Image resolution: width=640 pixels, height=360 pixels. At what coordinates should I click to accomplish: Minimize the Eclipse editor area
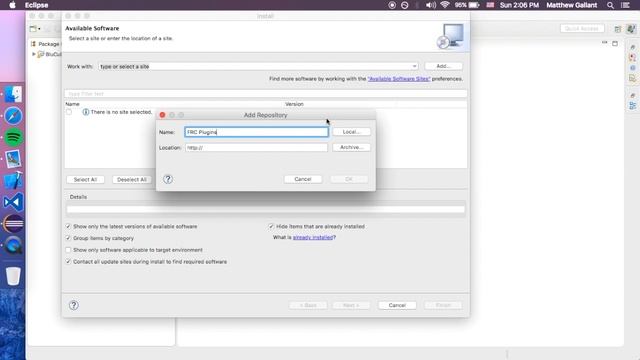pos(604,42)
